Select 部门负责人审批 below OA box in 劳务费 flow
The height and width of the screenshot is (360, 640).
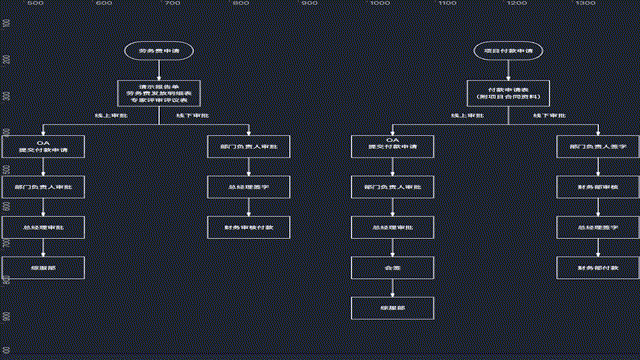pyautogui.click(x=43, y=187)
